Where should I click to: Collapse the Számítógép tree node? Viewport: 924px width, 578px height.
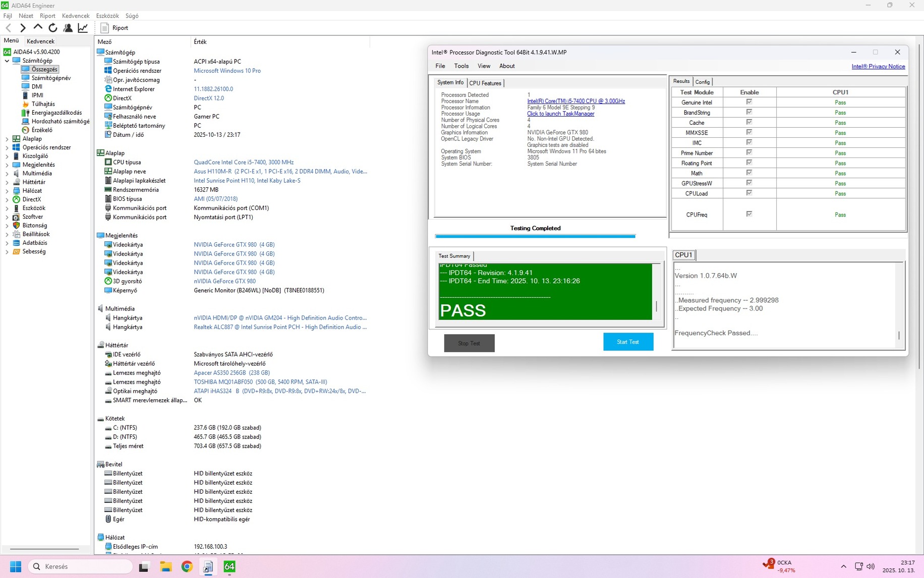[x=7, y=61]
